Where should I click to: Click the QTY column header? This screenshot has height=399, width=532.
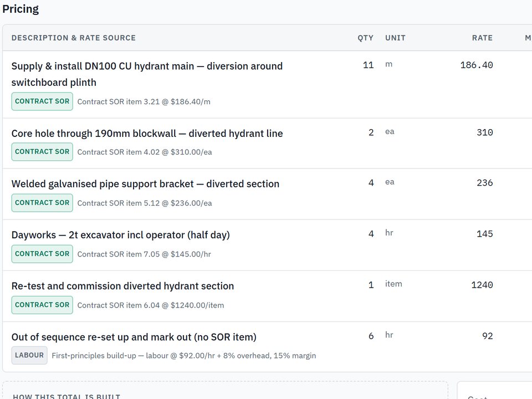(365, 38)
